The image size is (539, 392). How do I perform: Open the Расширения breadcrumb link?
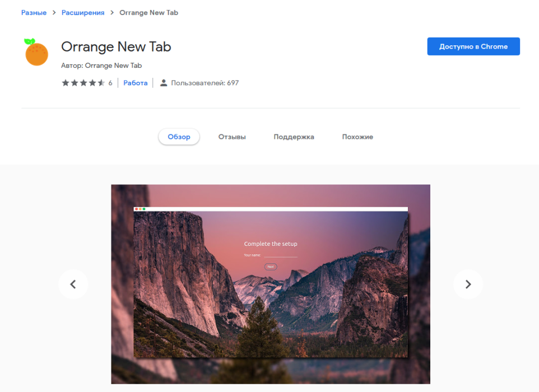point(83,13)
